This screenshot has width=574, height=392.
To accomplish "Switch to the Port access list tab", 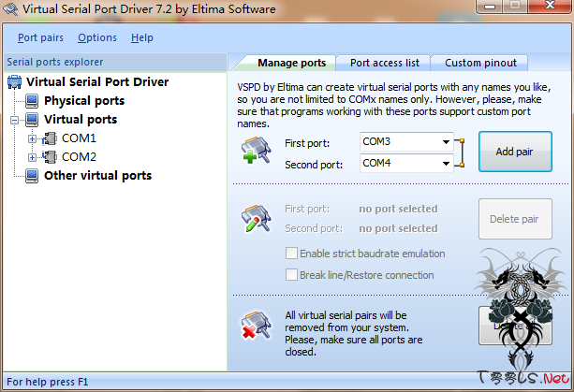I will pyautogui.click(x=384, y=63).
